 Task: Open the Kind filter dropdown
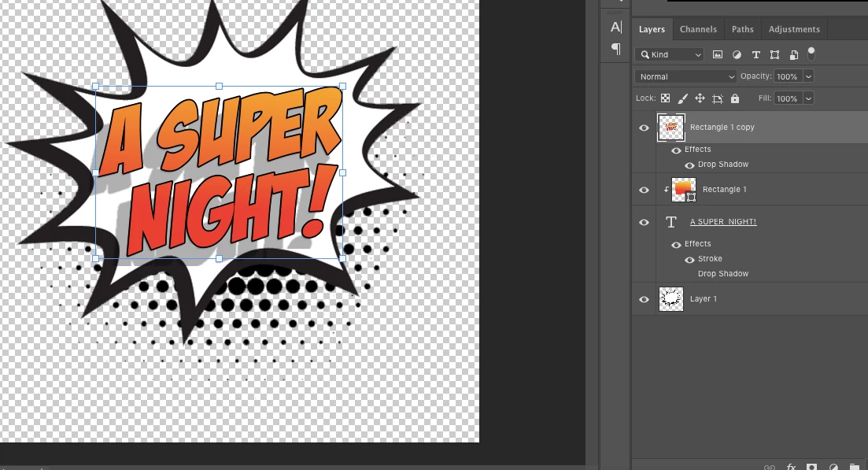(669, 54)
